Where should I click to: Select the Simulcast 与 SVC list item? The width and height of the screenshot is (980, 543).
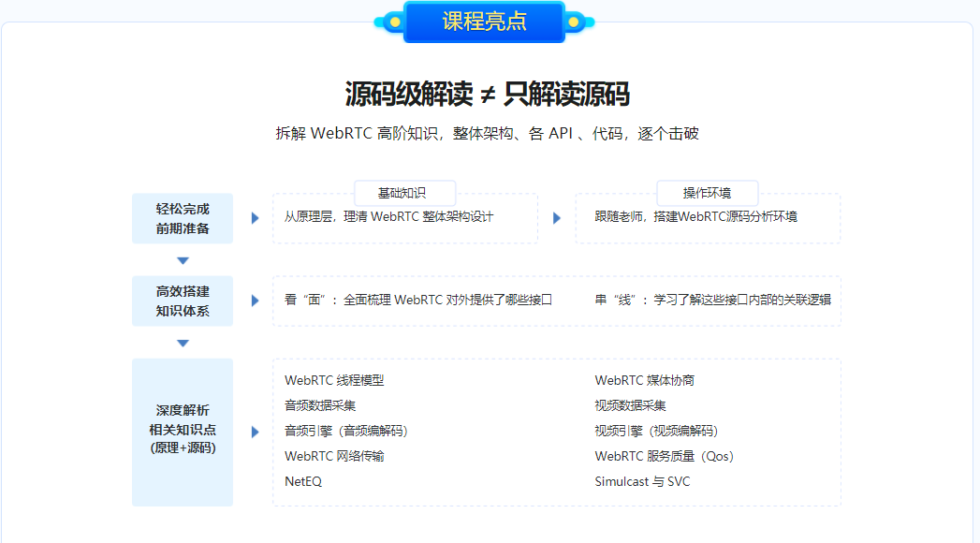641,481
